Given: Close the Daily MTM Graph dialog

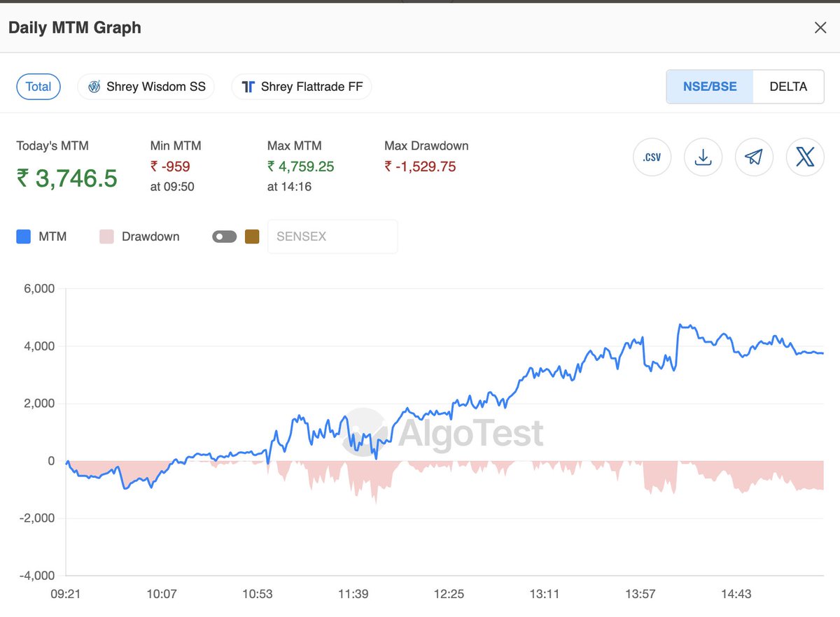Looking at the screenshot, I should pyautogui.click(x=820, y=28).
